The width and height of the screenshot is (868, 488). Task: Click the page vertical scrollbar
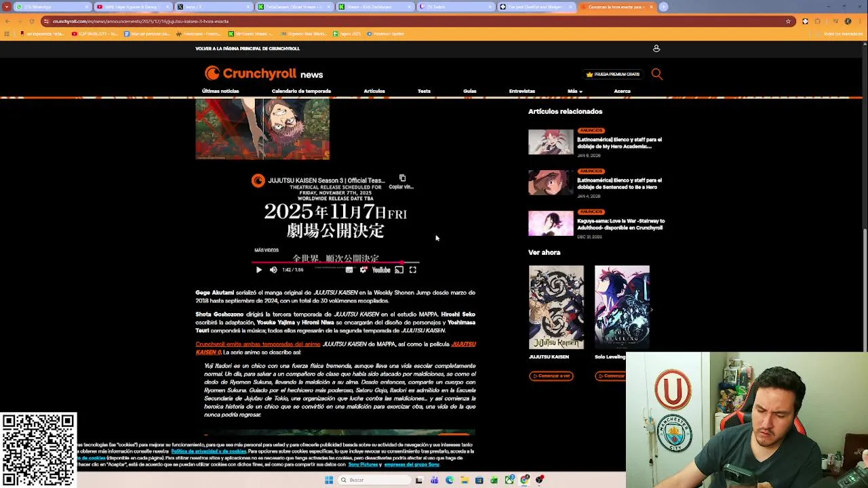pos(865,258)
